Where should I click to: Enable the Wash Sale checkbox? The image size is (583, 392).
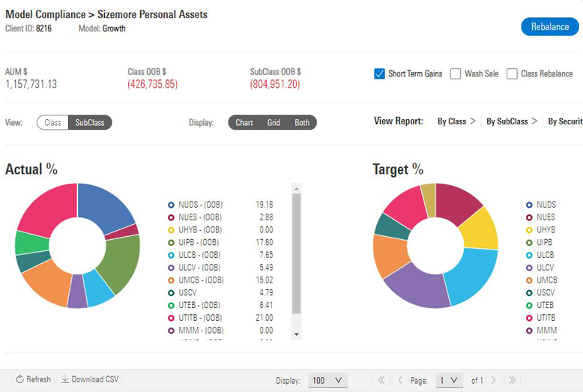click(x=456, y=73)
